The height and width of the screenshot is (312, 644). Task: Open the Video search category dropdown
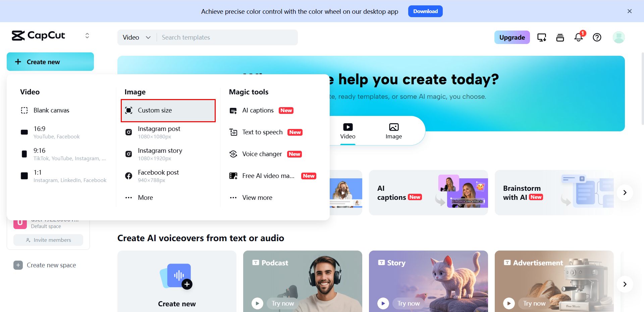click(x=137, y=37)
